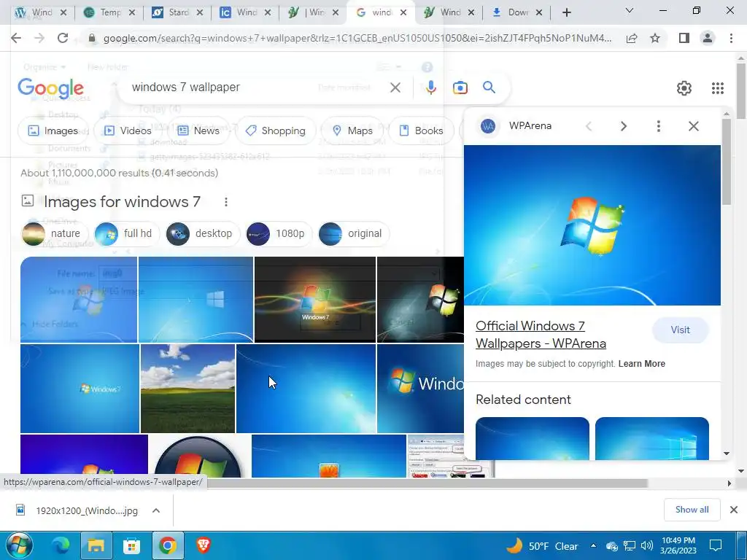The image size is (747, 560).
Task: Filter results by Images
Action: (53, 131)
